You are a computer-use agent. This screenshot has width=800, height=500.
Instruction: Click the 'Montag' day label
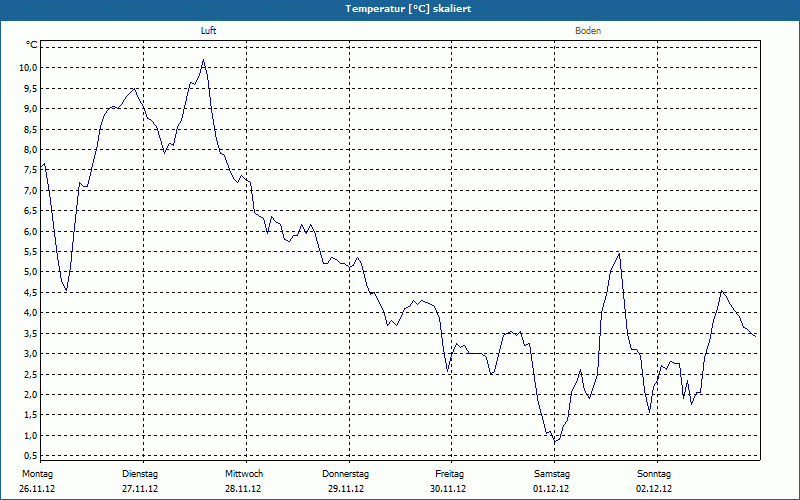37,474
